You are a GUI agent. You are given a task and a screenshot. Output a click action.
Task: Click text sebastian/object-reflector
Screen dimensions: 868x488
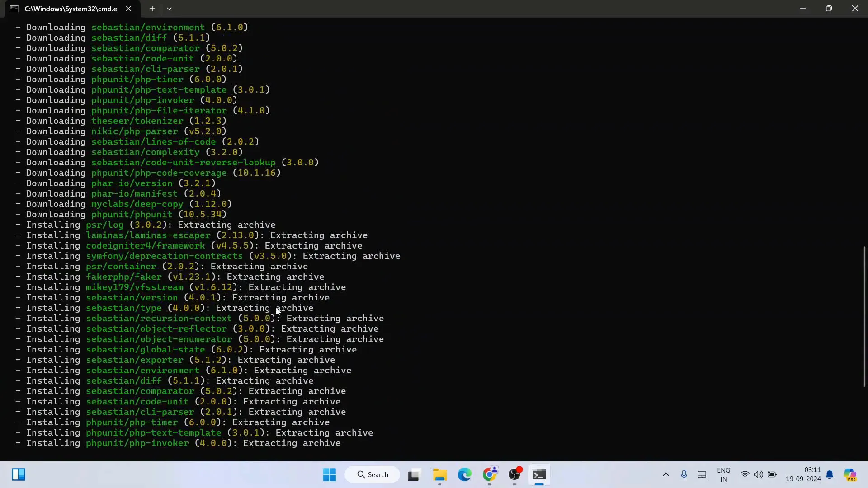(x=156, y=329)
